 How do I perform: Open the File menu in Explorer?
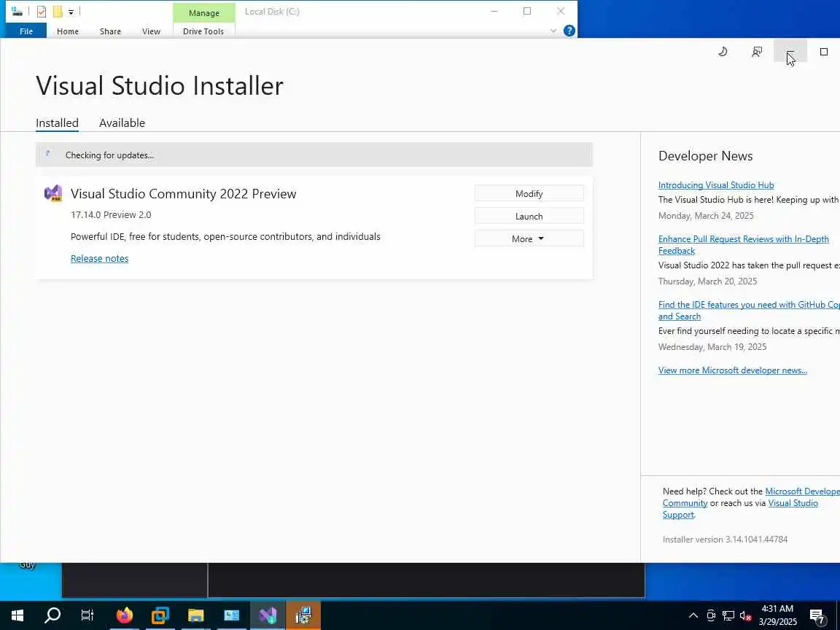coord(26,31)
